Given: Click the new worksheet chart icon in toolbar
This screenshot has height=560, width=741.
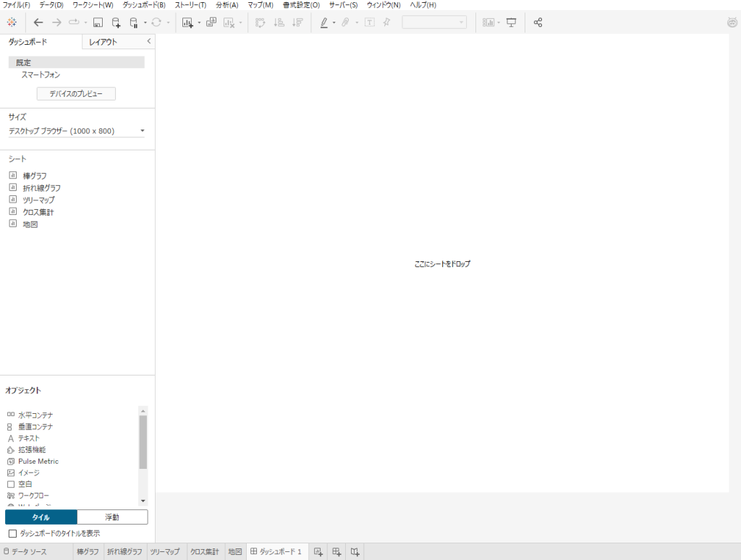Looking at the screenshot, I should tap(187, 22).
